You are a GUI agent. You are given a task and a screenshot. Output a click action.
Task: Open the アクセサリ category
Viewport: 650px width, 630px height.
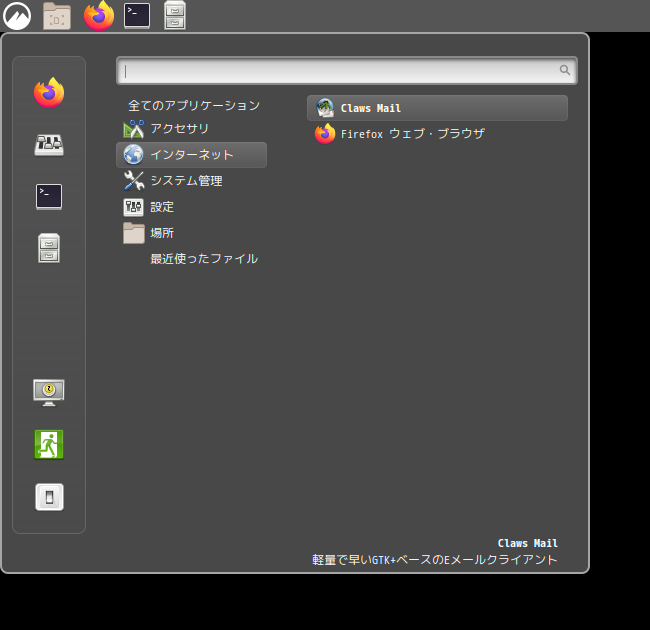pyautogui.click(x=192, y=129)
